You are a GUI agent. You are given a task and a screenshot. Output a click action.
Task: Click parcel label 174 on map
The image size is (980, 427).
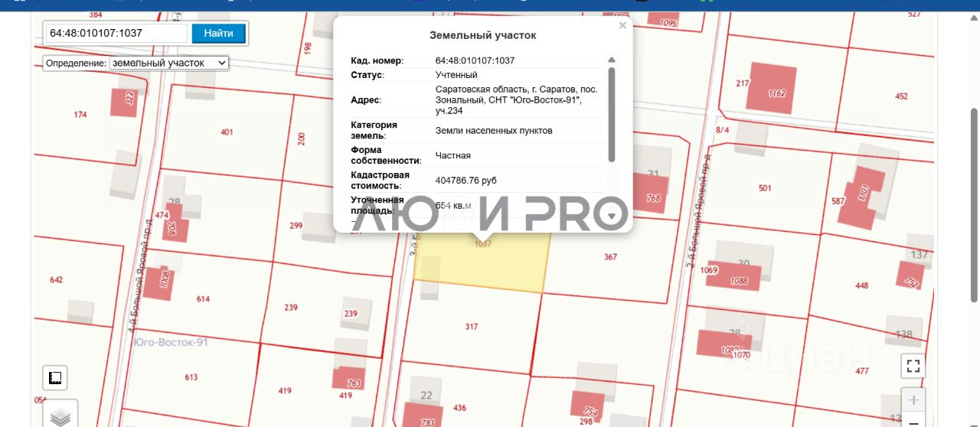click(x=80, y=115)
